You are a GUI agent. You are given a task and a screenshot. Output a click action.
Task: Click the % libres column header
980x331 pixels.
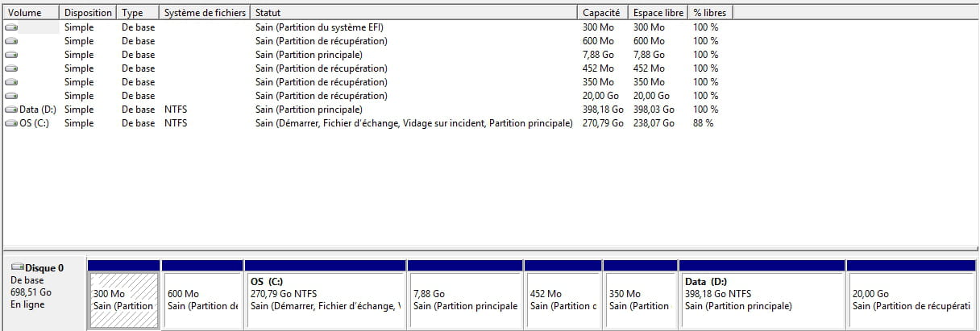710,13
